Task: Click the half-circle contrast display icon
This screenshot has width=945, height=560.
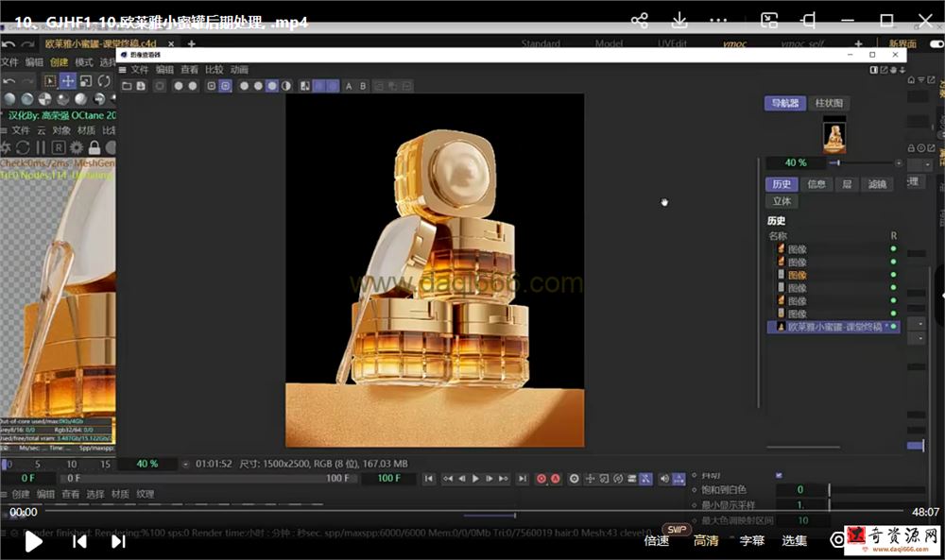Action: 286,86
